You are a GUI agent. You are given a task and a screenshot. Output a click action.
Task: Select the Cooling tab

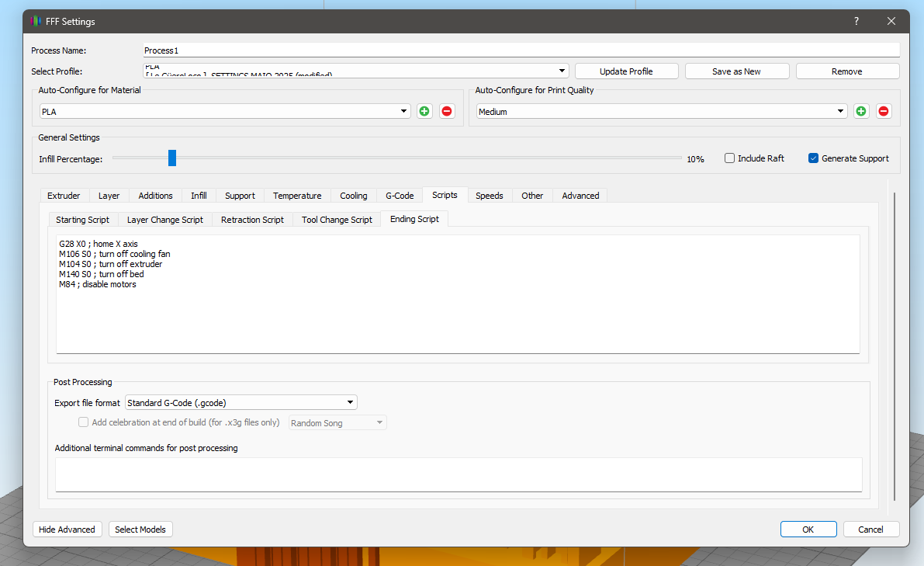coord(354,195)
